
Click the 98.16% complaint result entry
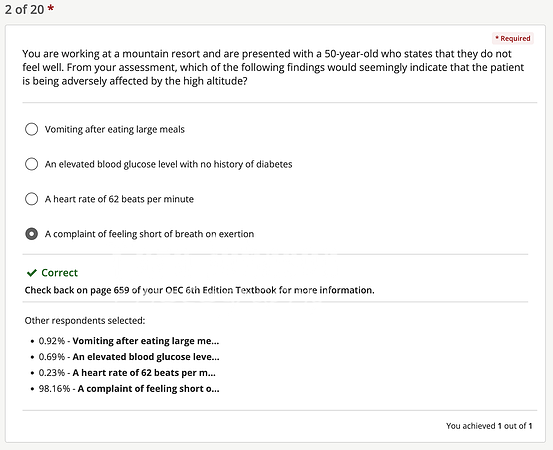point(129,389)
